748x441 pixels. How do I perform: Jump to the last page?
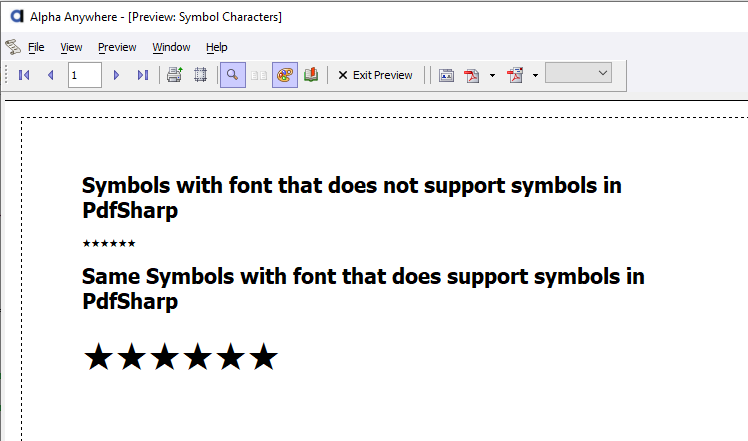[143, 75]
